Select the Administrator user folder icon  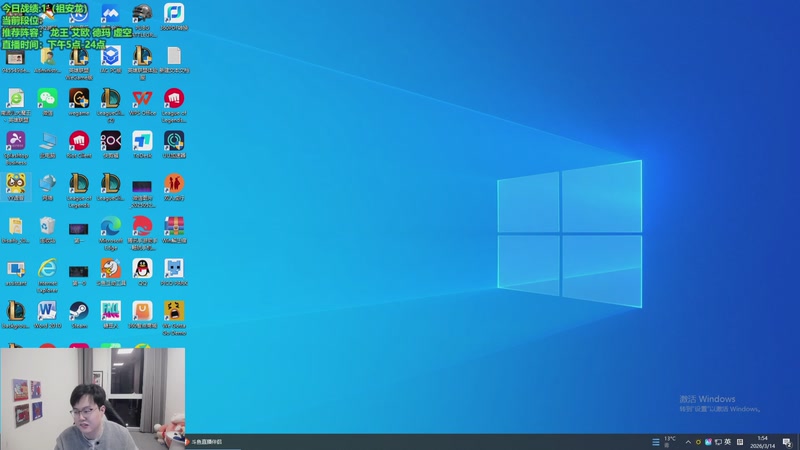pos(47,57)
